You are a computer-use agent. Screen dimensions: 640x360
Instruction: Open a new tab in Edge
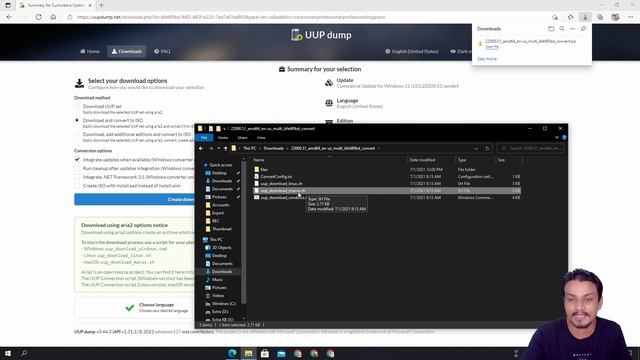101,5
